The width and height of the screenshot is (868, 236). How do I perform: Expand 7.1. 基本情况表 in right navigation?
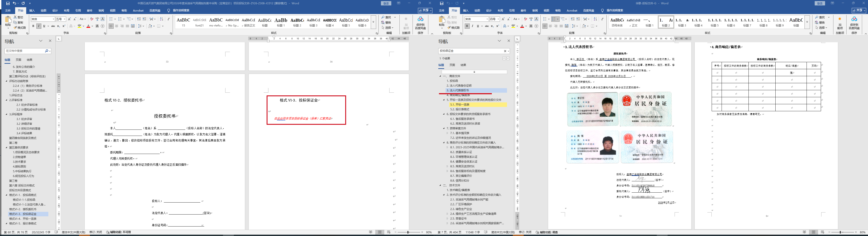point(447,133)
